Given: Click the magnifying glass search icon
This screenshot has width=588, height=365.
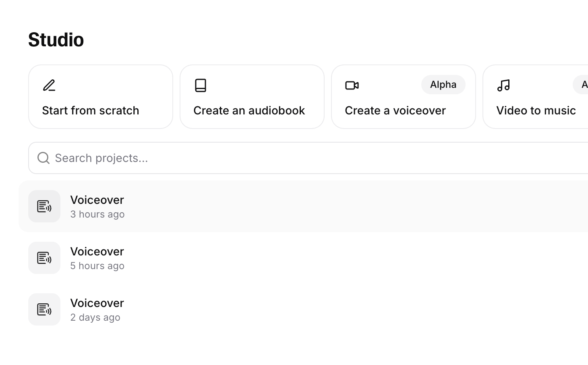Looking at the screenshot, I should (x=43, y=158).
